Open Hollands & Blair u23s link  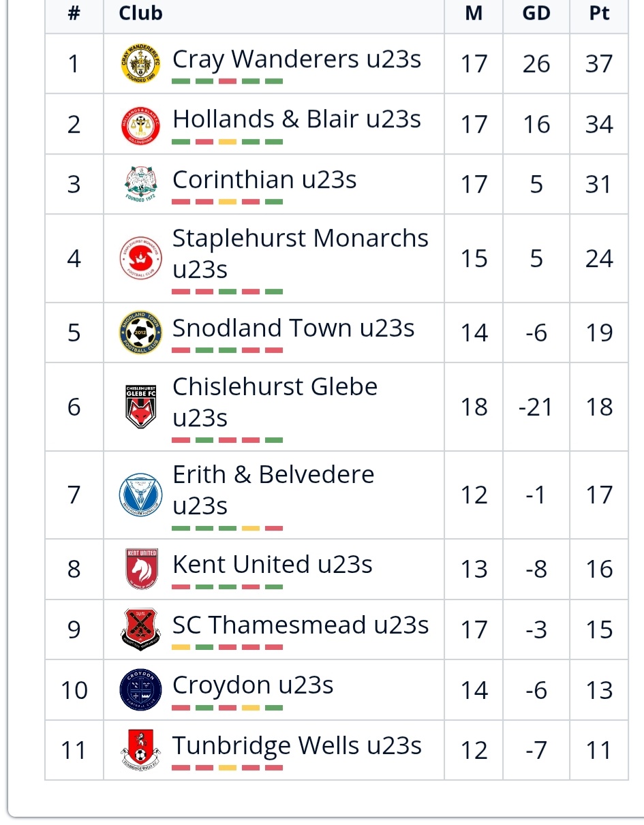(296, 119)
